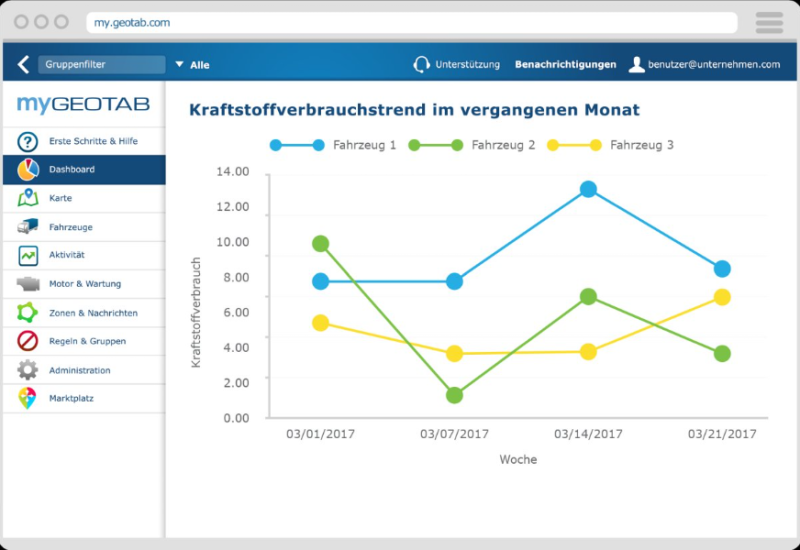The height and width of the screenshot is (550, 800).
Task: Open the Karte map icon
Action: [x=28, y=198]
